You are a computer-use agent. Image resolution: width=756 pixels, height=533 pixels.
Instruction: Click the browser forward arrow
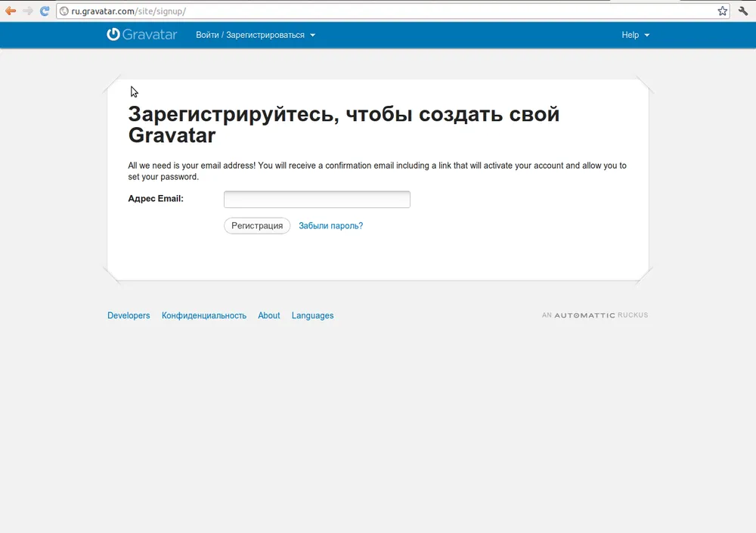(28, 11)
